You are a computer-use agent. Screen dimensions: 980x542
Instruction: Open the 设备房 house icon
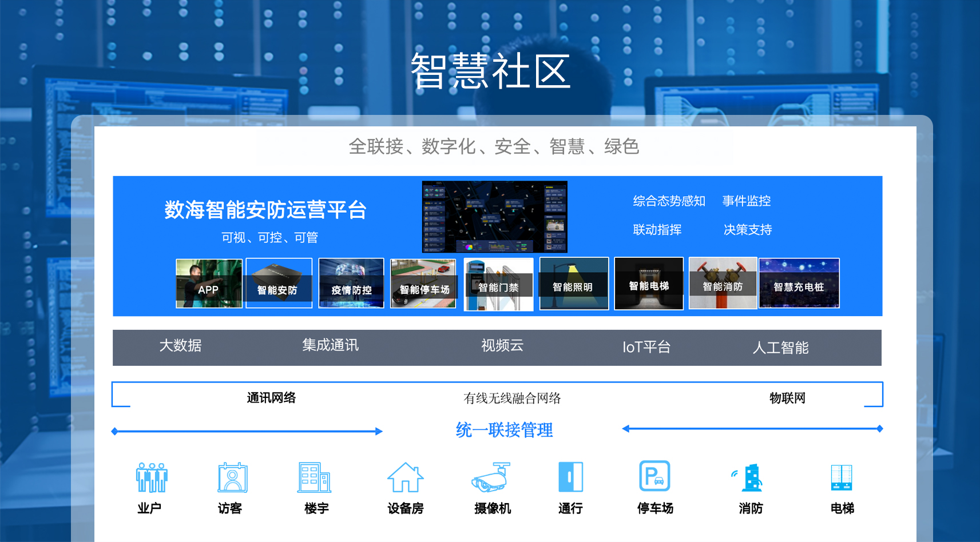405,477
